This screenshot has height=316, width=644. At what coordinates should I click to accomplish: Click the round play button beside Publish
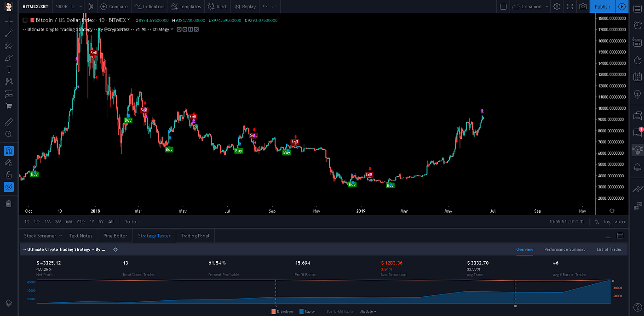click(622, 6)
